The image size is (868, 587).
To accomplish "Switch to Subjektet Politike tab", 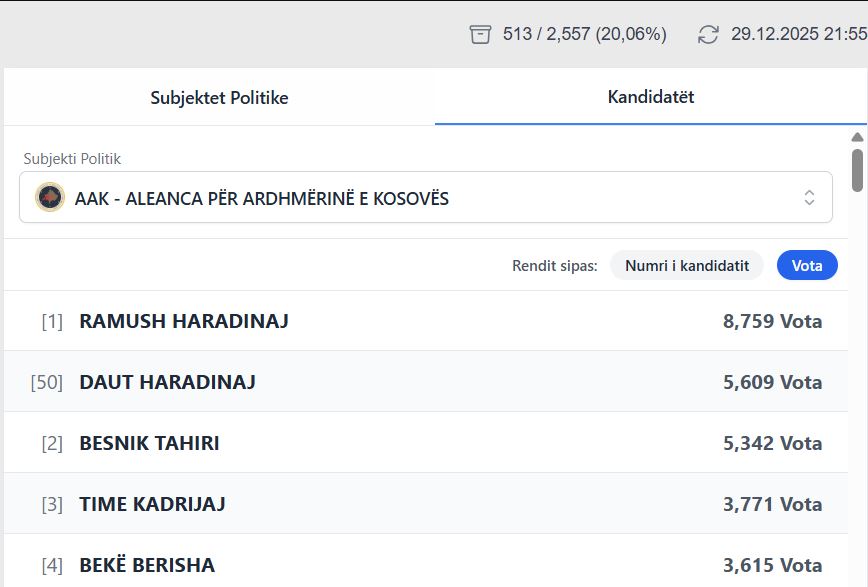I will tap(219, 97).
